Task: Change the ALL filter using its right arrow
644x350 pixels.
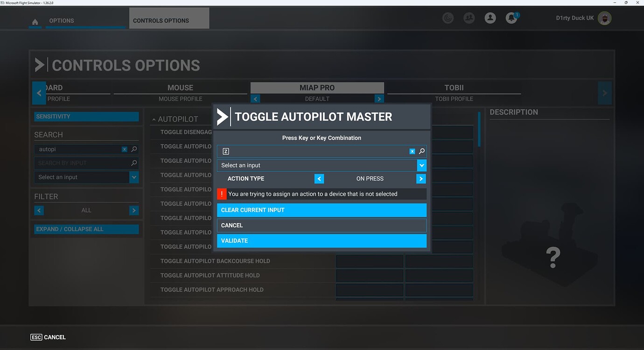Action: (134, 210)
